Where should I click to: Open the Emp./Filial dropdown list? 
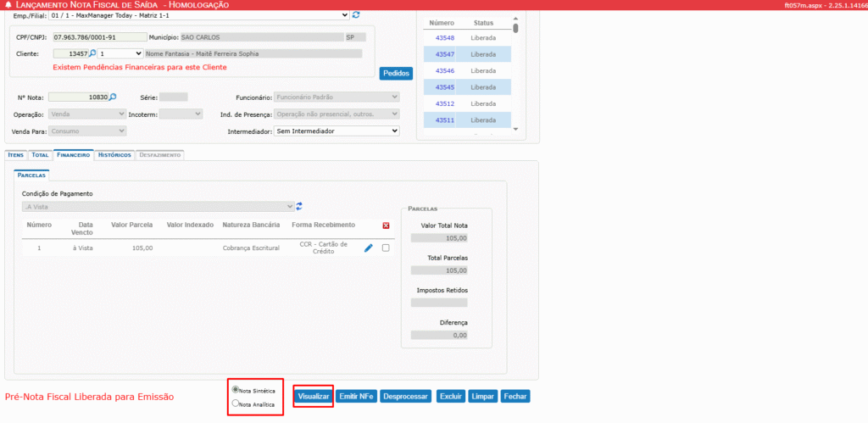[x=199, y=14]
